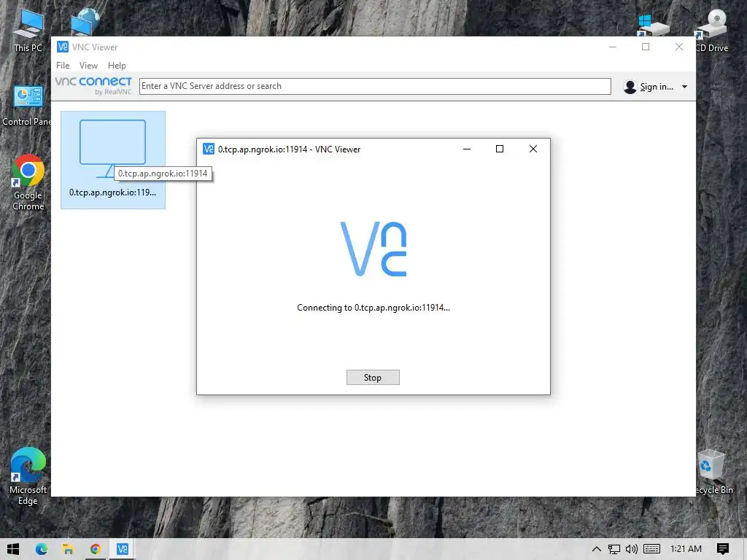Open the Action Center notifications icon
The width and height of the screenshot is (747, 560).
[723, 549]
